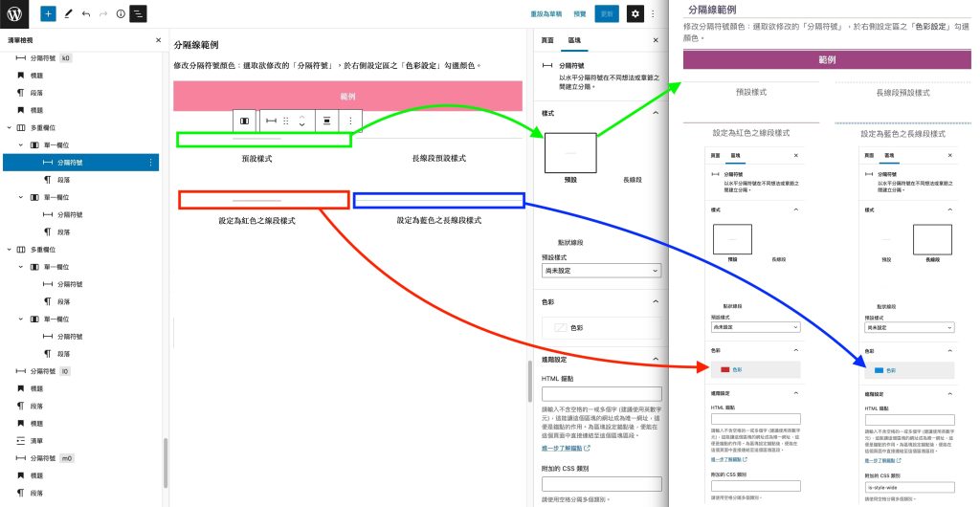This screenshot has width=980, height=507.
Task: Choose the 點狀線段 style option
Action: (x=570, y=242)
